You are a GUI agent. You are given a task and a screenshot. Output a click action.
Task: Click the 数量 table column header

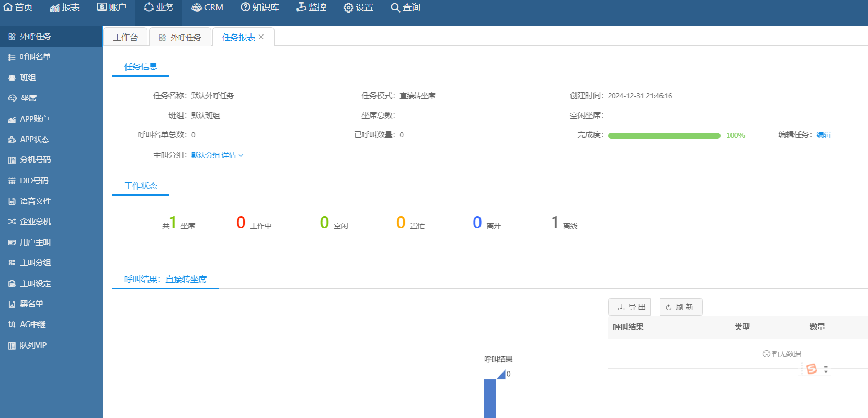(x=817, y=327)
